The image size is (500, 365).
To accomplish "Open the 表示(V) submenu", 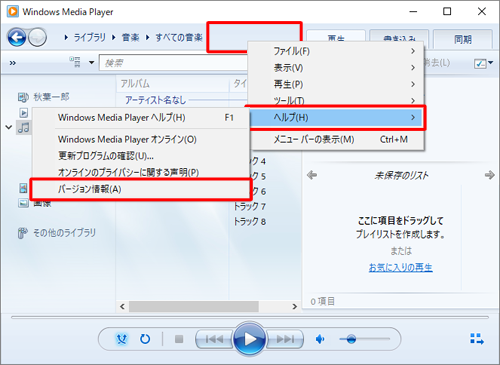I will tap(336, 68).
